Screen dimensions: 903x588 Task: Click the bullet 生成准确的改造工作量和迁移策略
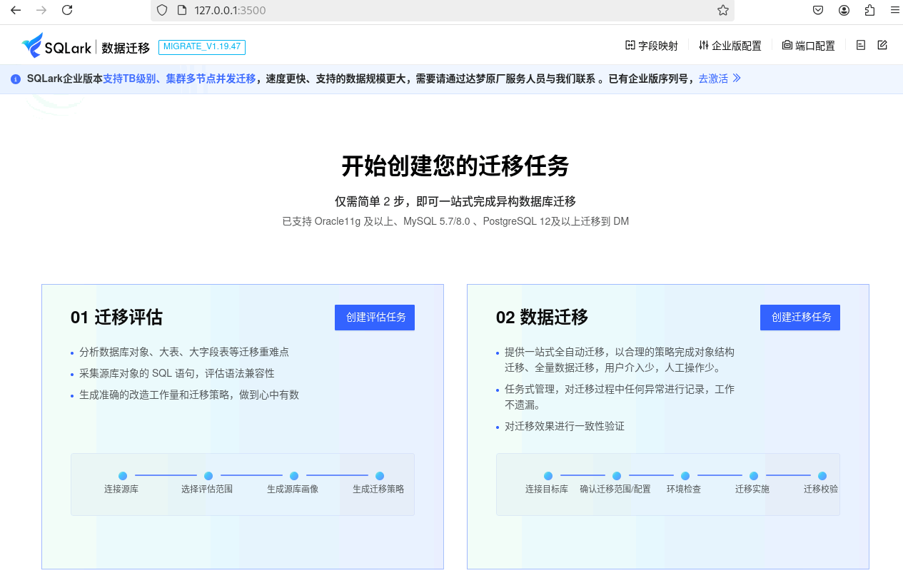(x=189, y=395)
